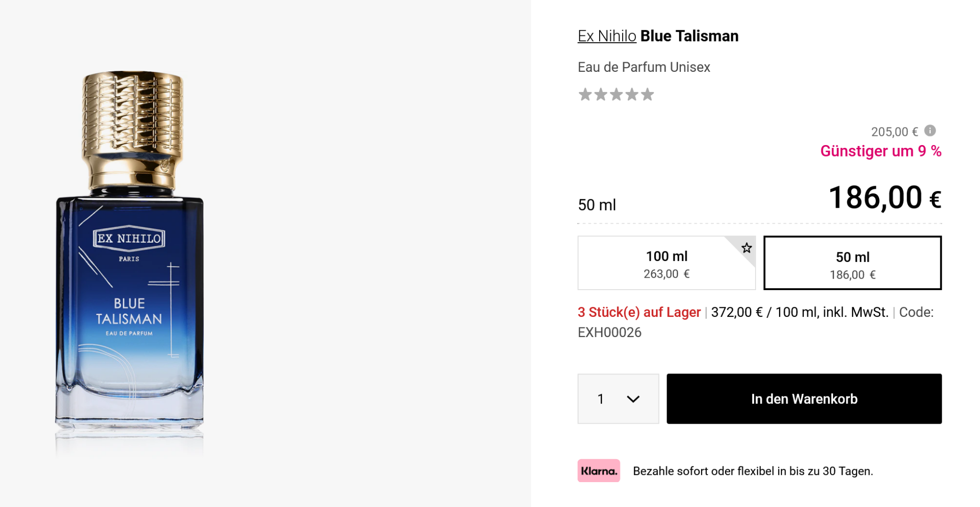
Task: Click the Günstiger um 9 % label
Action: [x=880, y=151]
